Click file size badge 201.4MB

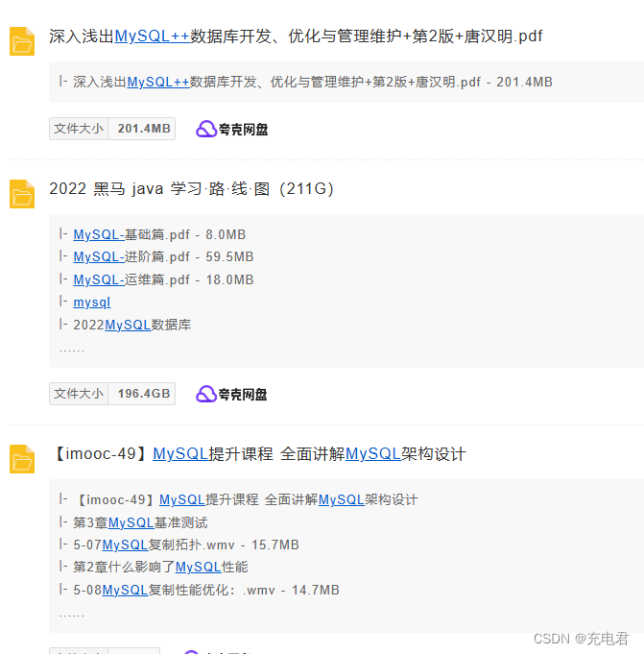(x=112, y=129)
